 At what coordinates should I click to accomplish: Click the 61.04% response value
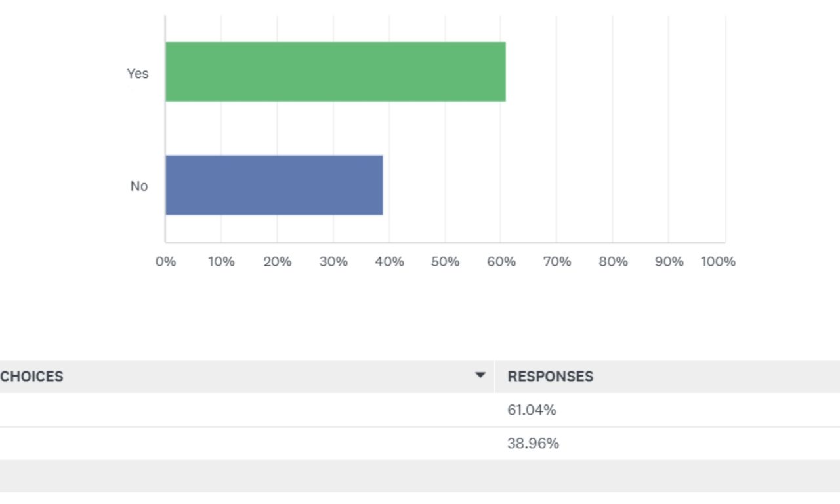[532, 410]
